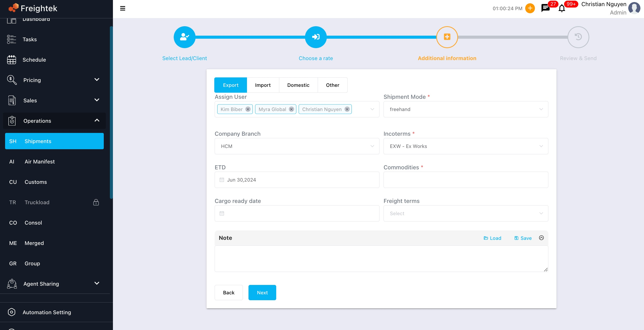This screenshot has height=330, width=644.
Task: Remove Myra Global tag
Action: [x=291, y=109]
